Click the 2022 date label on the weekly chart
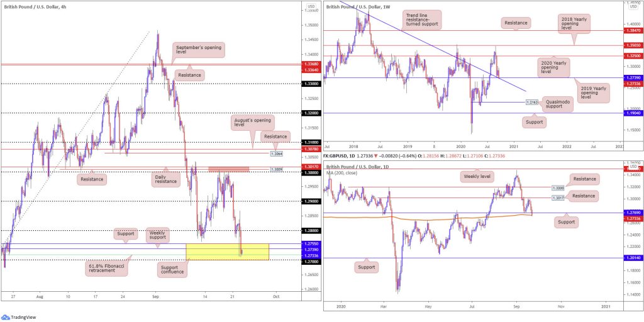Screen dimensions: 644x322 567,146
